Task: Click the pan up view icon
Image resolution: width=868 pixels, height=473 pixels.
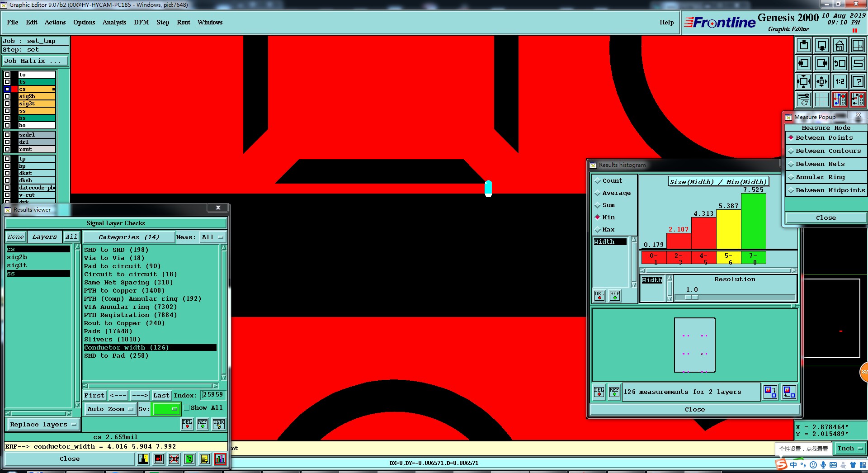Action: [x=804, y=45]
